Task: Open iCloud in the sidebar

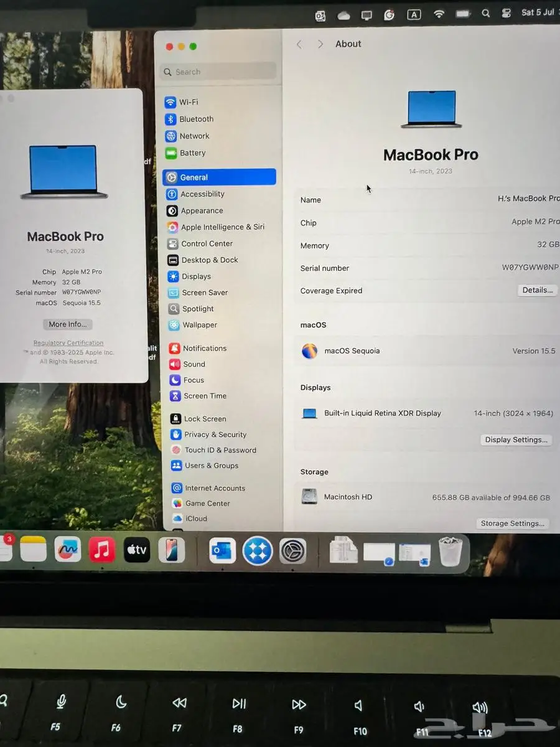Action: point(190,519)
